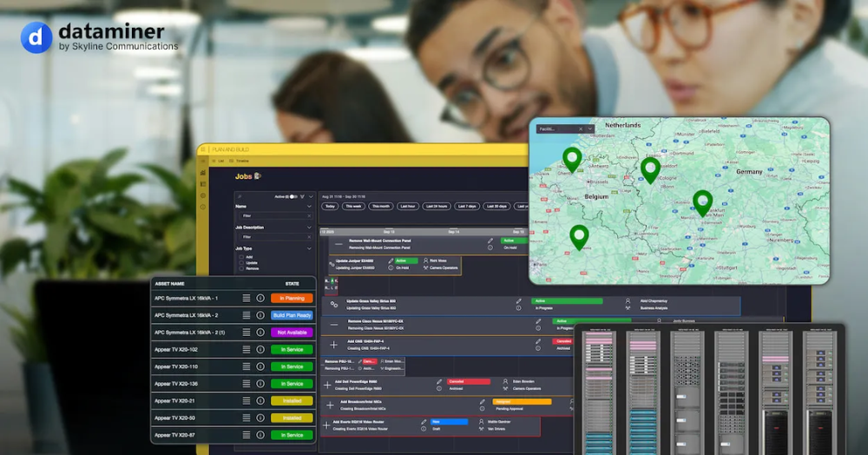Click the filter funnel icon in Jobs panel
This screenshot has height=455, width=868.
tap(301, 196)
